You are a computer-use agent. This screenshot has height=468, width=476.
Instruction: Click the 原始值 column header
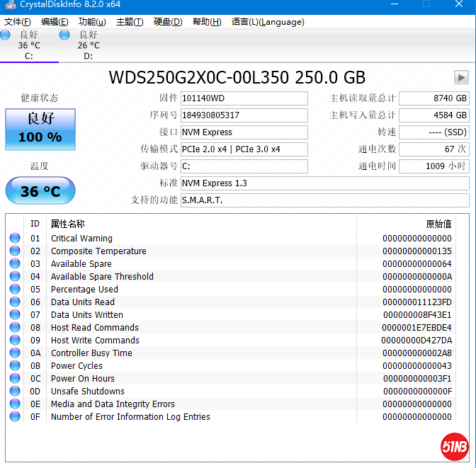coord(438,224)
